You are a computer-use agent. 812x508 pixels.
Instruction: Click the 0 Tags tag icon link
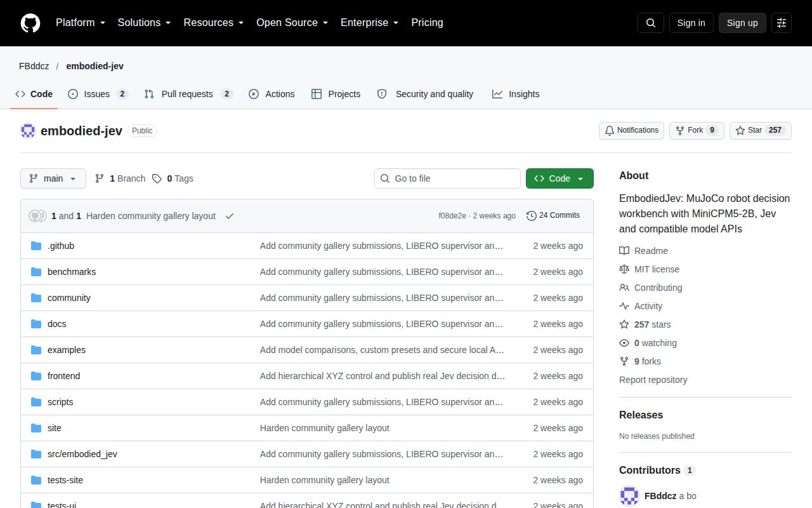[x=173, y=178]
